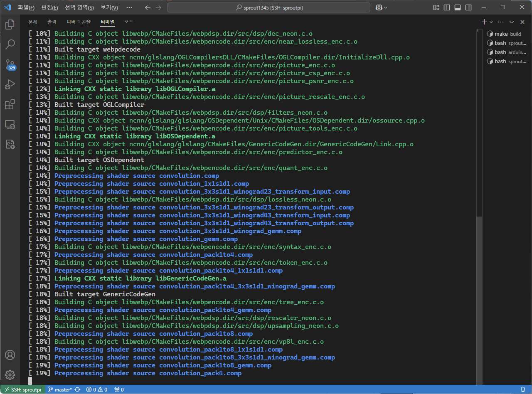Screen dimensions: 532x394
Task: Click 'Built target OGLCompiler' line
Action: pyautogui.click(x=86, y=105)
